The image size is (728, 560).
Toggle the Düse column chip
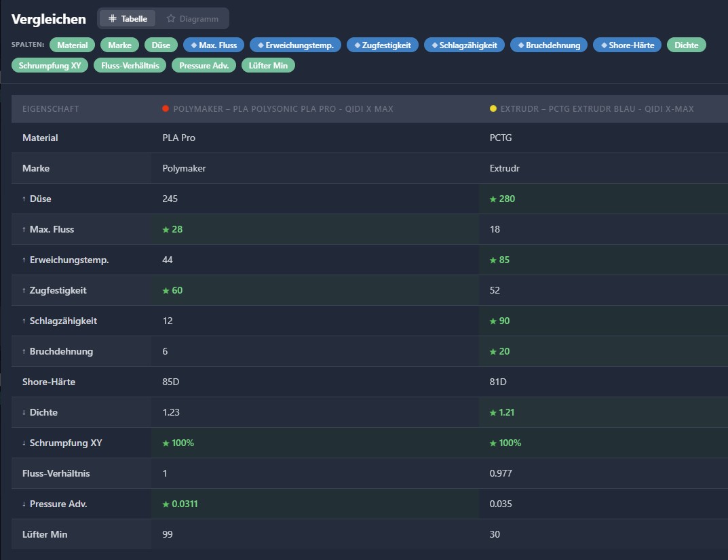coord(161,45)
